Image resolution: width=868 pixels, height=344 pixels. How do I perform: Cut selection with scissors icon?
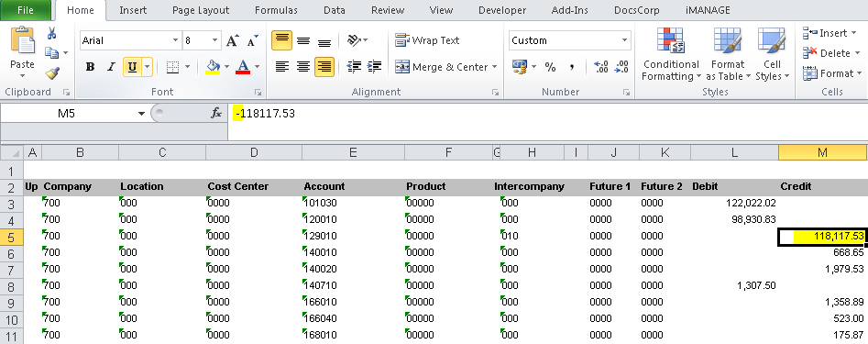(x=51, y=33)
